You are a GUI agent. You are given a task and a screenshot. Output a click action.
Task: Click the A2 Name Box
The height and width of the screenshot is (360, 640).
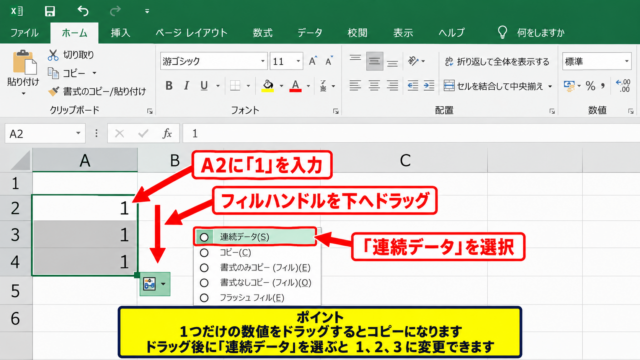tap(45, 134)
